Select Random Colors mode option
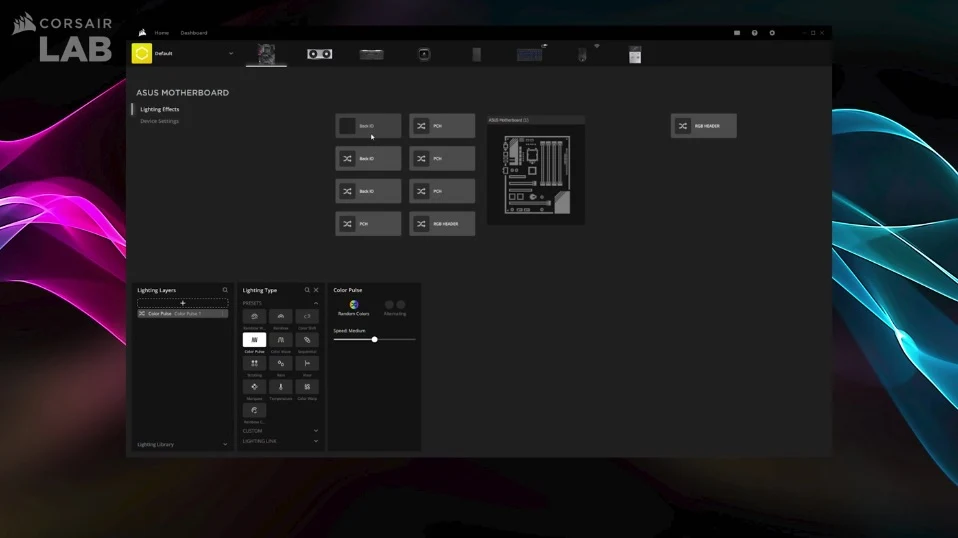This screenshot has height=538, width=958. point(354,308)
